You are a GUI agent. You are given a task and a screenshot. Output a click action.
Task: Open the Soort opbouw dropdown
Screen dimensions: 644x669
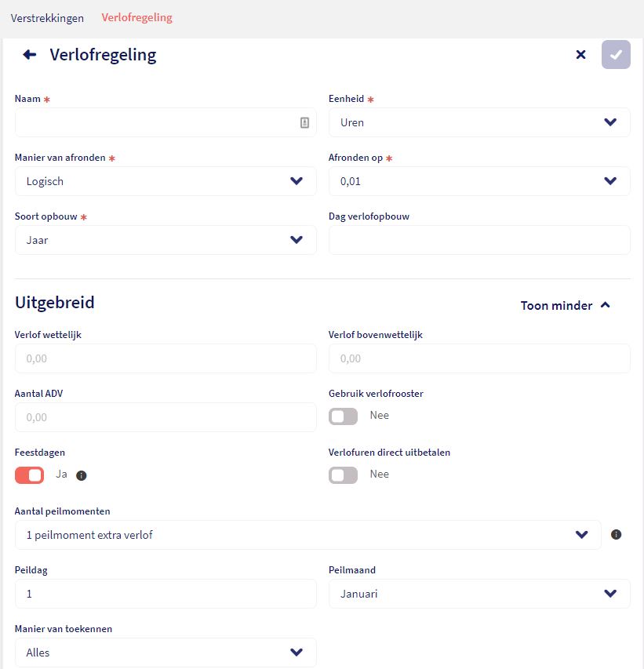click(x=166, y=240)
